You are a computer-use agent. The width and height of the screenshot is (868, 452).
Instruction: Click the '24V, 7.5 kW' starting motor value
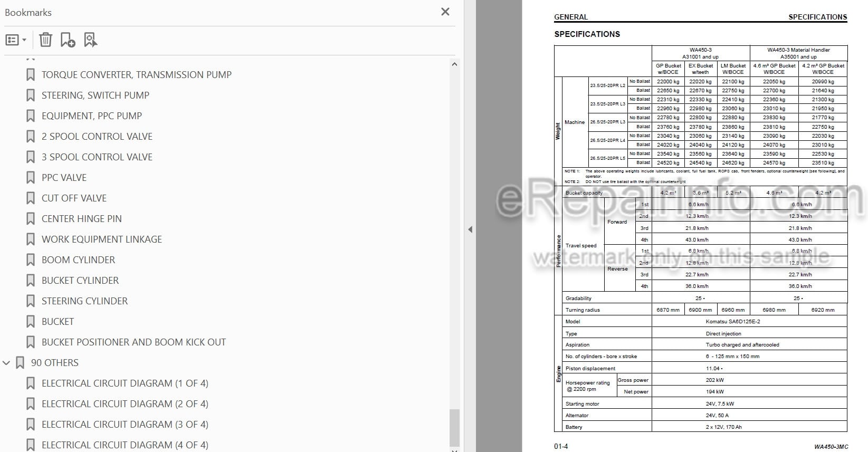(x=720, y=404)
